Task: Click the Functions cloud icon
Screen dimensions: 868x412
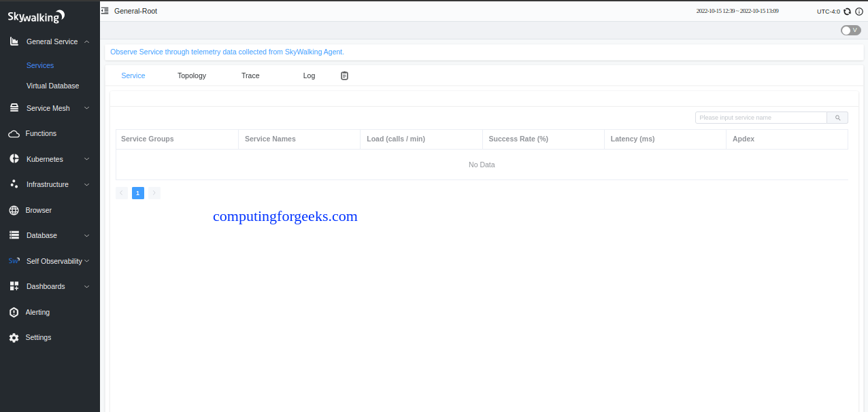Action: click(x=14, y=134)
